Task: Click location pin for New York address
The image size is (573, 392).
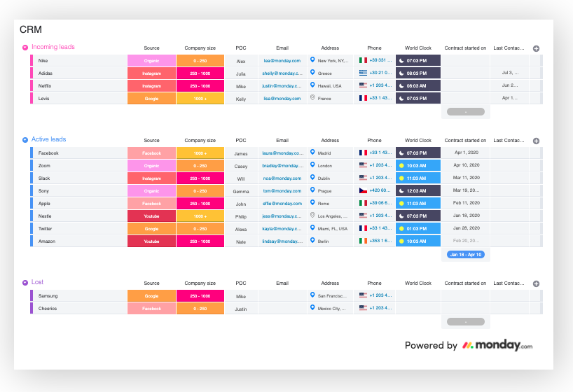Action: pos(312,59)
